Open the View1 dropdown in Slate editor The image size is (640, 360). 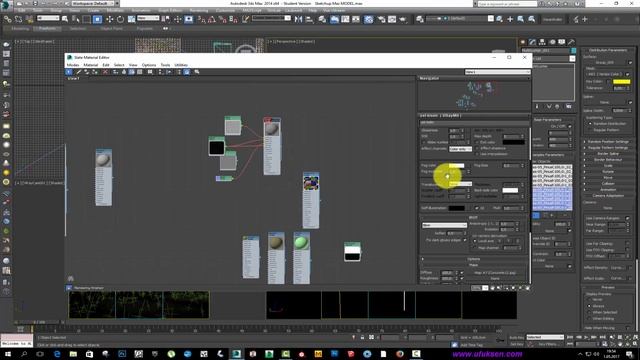(498, 72)
